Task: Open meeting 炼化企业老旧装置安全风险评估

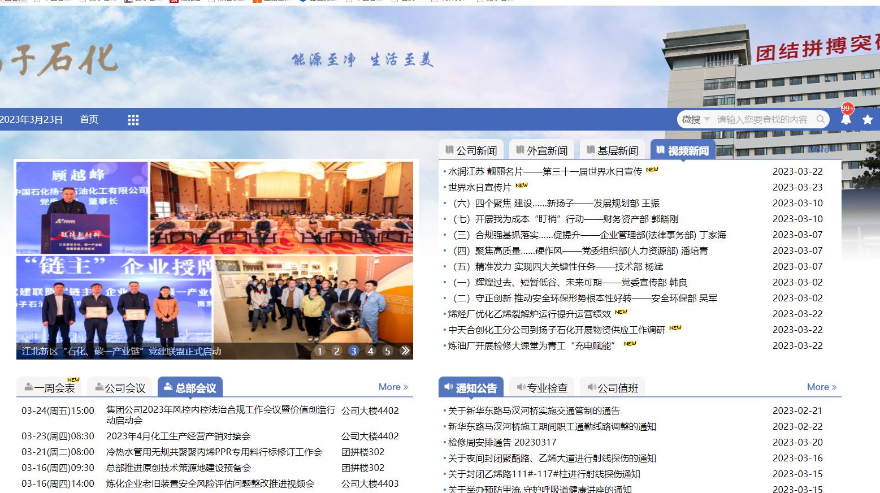Action: 210,483
